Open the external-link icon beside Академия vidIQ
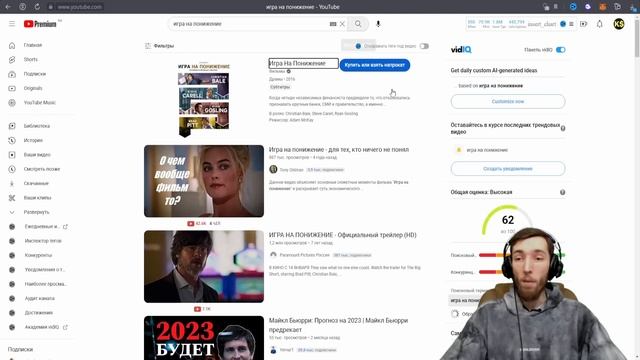The height and width of the screenshot is (360, 640). 65,327
